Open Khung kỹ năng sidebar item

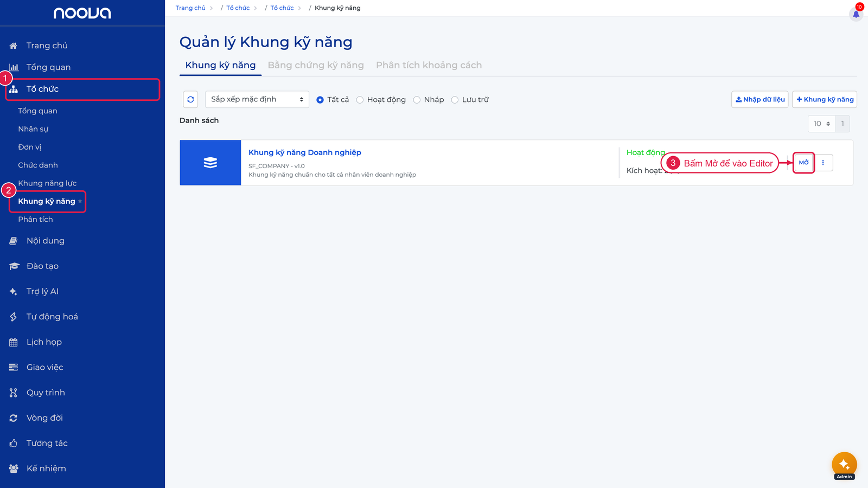point(47,201)
